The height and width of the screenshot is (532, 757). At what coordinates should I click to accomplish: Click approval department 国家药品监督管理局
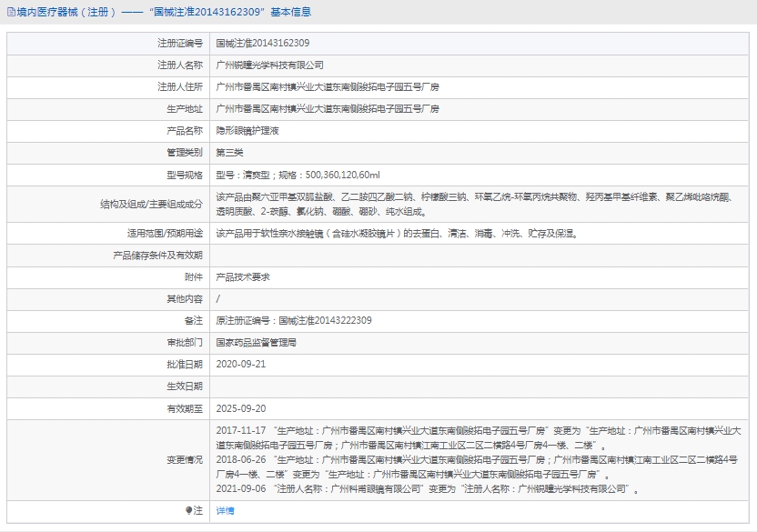click(256, 343)
